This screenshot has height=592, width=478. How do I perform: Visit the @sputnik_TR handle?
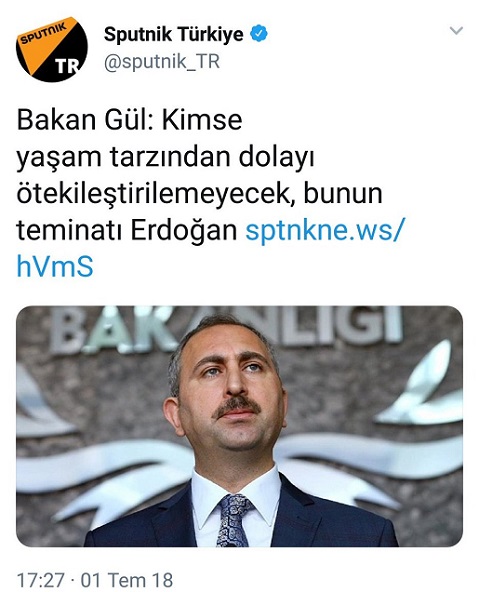coord(162,62)
